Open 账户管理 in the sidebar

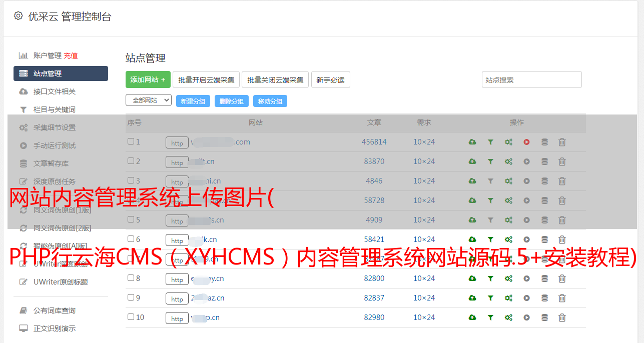tap(47, 55)
